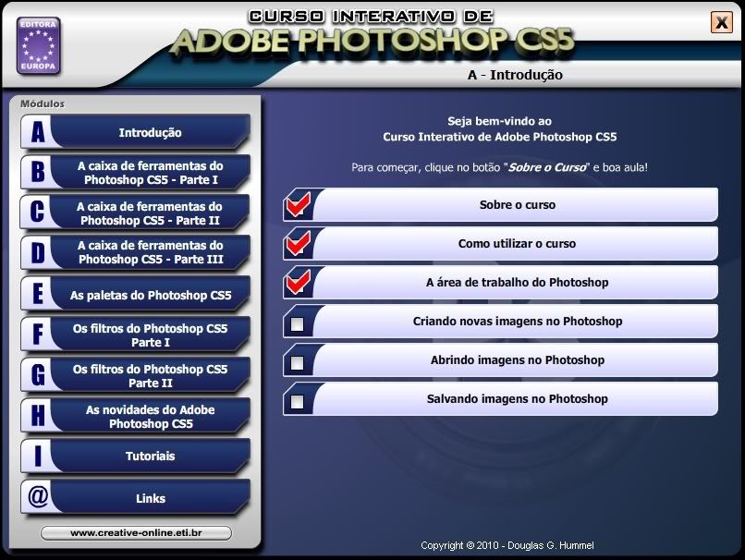Open module H As novidades do Adobe Photoshop CS5
This screenshot has height=560, width=745.
pyautogui.click(x=135, y=417)
